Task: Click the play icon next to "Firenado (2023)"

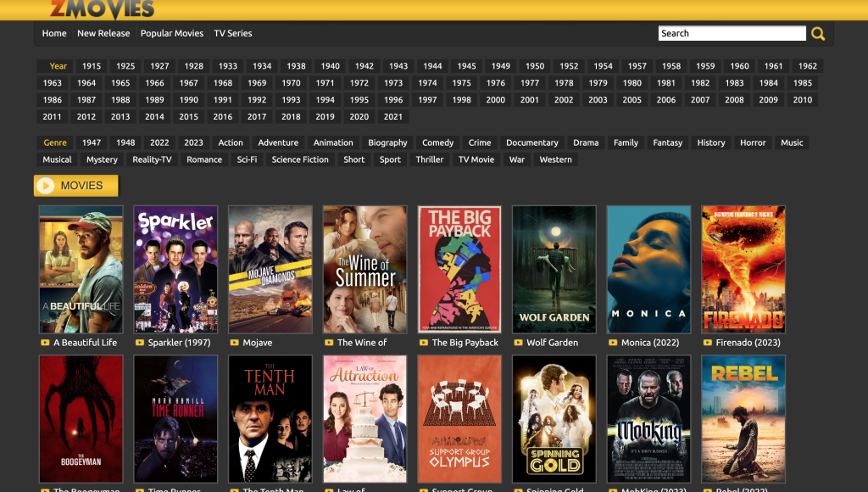Action: (x=708, y=343)
